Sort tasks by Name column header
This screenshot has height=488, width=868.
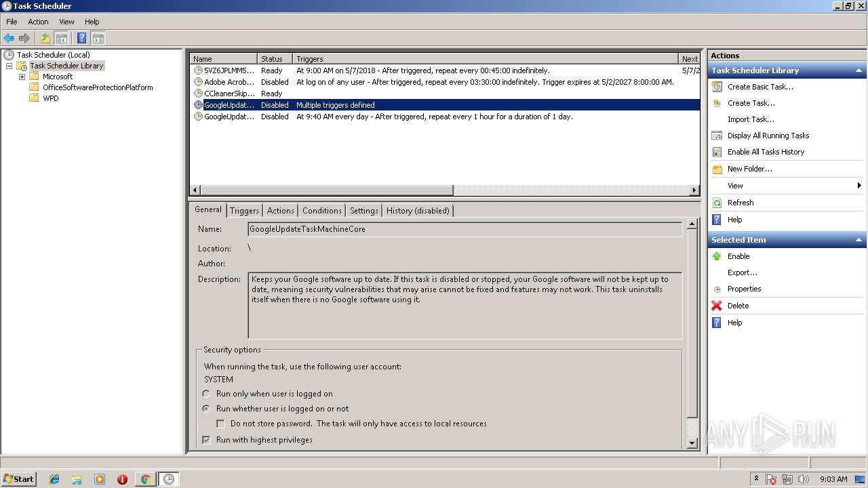[224, 59]
